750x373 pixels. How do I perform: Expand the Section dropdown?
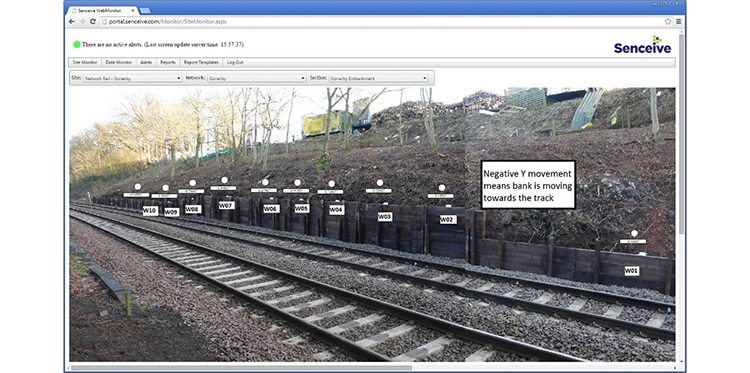point(378,78)
